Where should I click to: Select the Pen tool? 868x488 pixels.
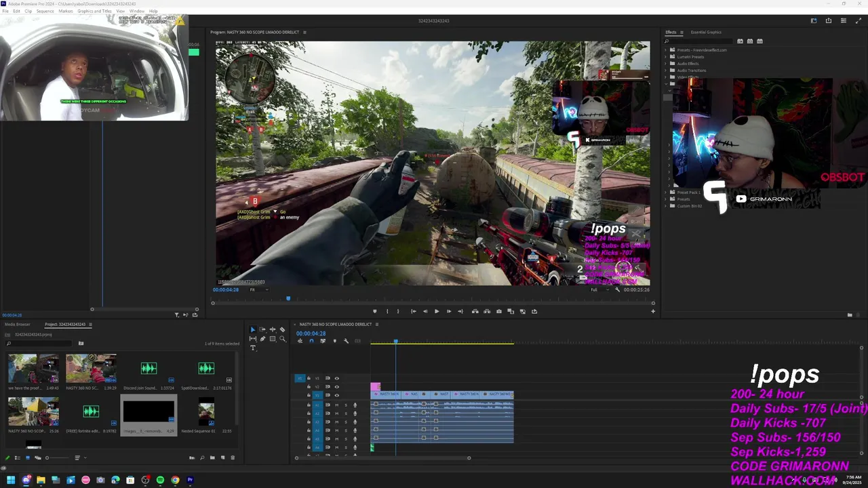pos(262,339)
